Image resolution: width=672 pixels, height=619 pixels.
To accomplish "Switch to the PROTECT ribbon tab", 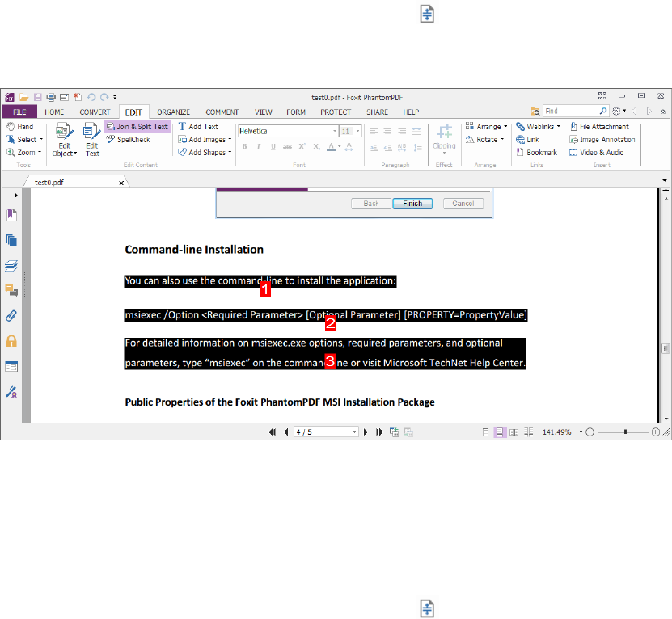I will coord(336,112).
